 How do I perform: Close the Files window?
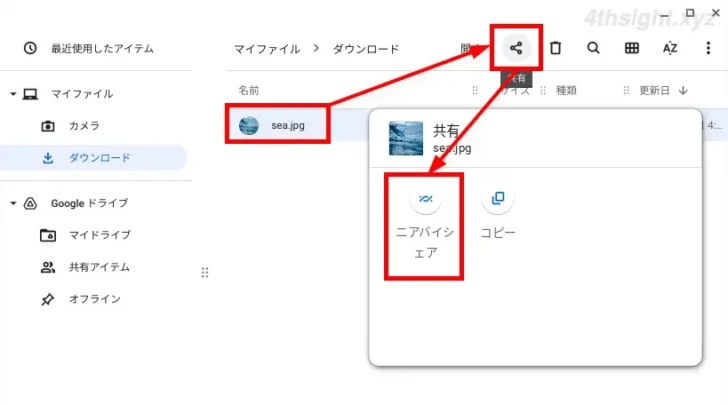716,13
